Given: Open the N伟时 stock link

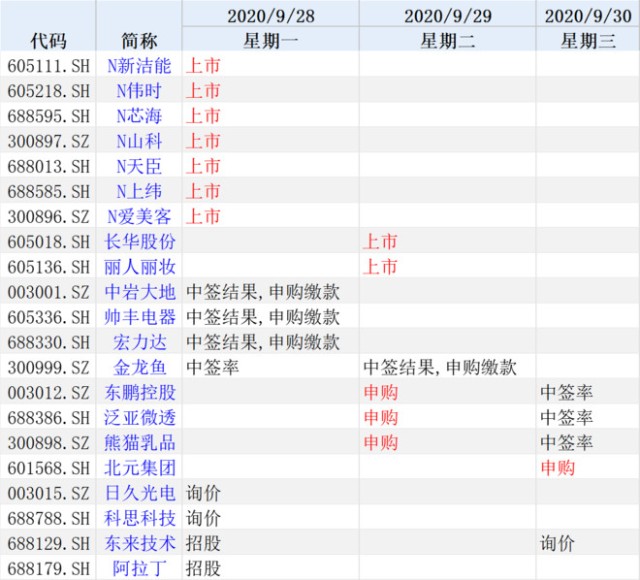Looking at the screenshot, I should coord(139,90).
